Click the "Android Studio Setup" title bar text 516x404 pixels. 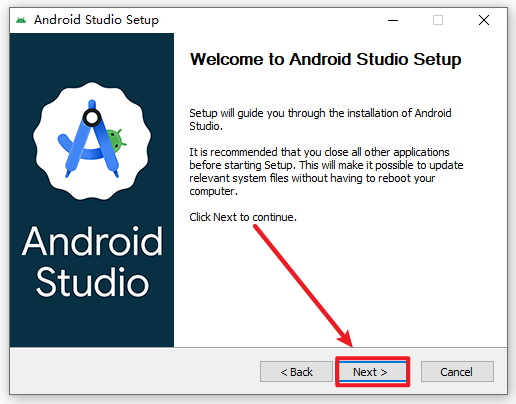click(x=96, y=20)
